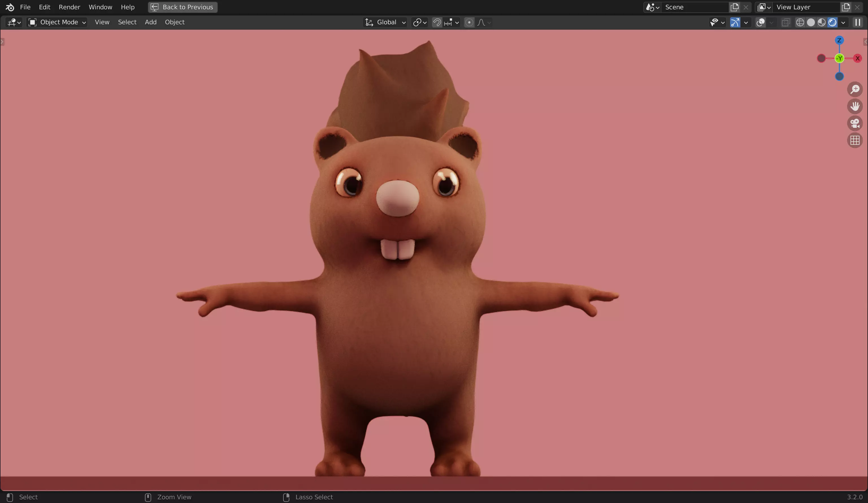
Task: Toggle snapping magnet icon
Action: tap(437, 22)
